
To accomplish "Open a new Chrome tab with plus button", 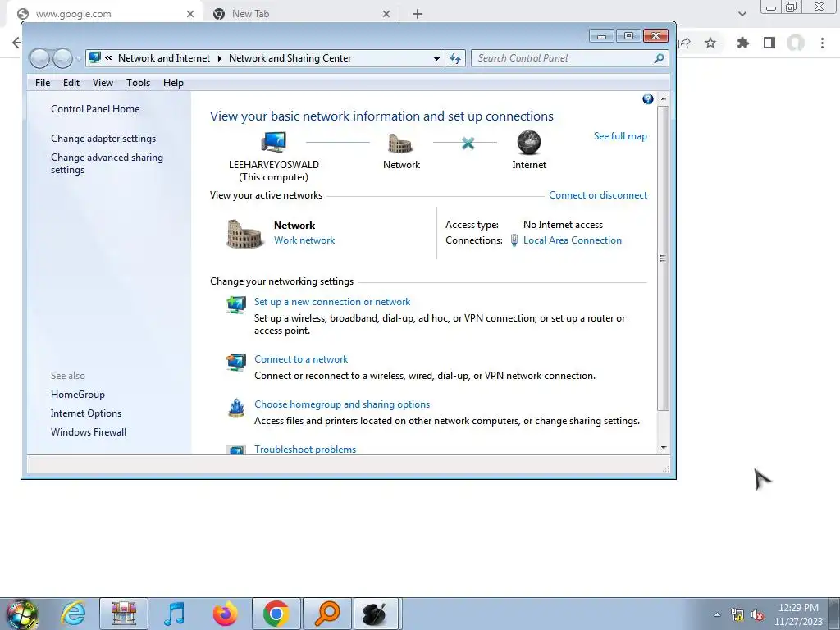I will click(418, 14).
